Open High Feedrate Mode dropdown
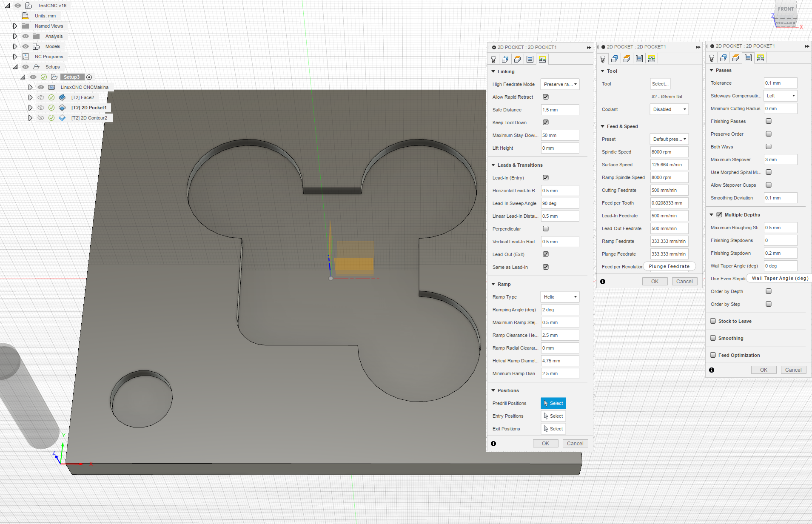The height and width of the screenshot is (524, 812). [x=560, y=84]
